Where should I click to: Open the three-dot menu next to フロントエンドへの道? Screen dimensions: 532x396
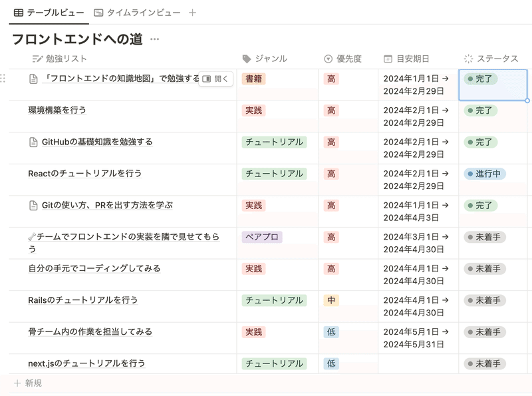pyautogui.click(x=155, y=39)
